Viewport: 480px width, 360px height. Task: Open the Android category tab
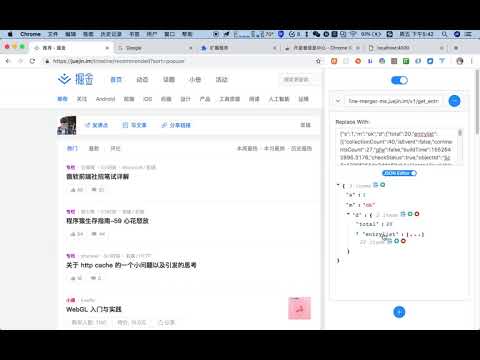click(x=105, y=99)
